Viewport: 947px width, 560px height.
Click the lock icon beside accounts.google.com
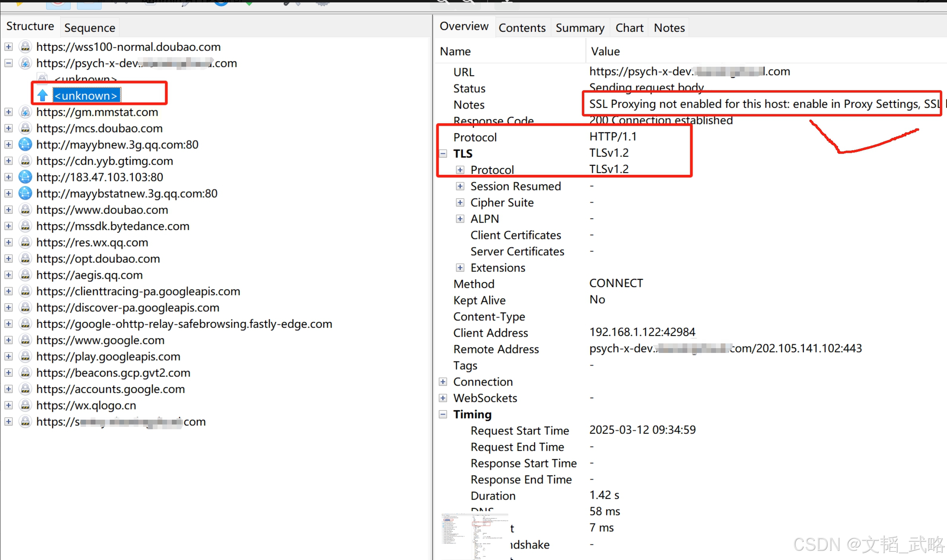25,389
